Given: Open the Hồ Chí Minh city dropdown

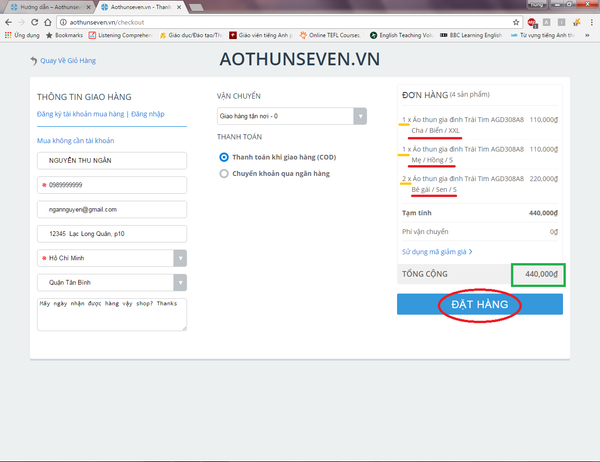Looking at the screenshot, I should pos(112,258).
